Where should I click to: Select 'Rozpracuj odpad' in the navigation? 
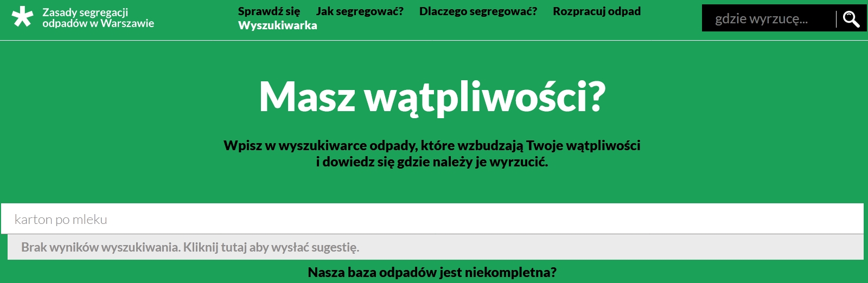597,11
